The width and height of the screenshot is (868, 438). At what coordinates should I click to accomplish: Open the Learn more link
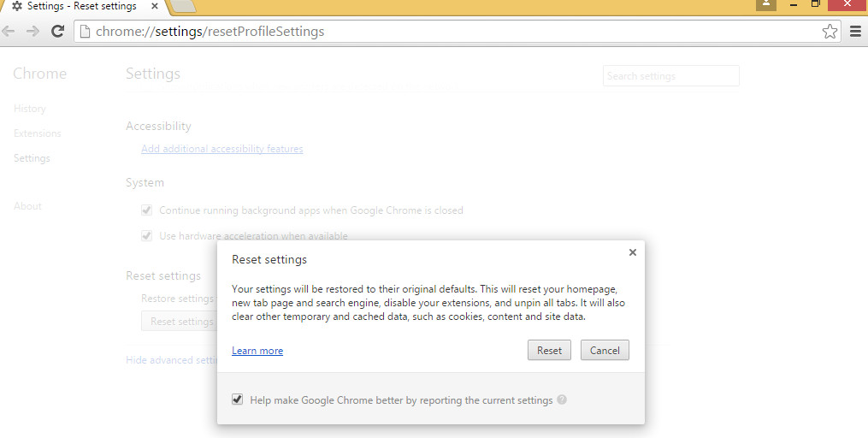click(x=257, y=351)
